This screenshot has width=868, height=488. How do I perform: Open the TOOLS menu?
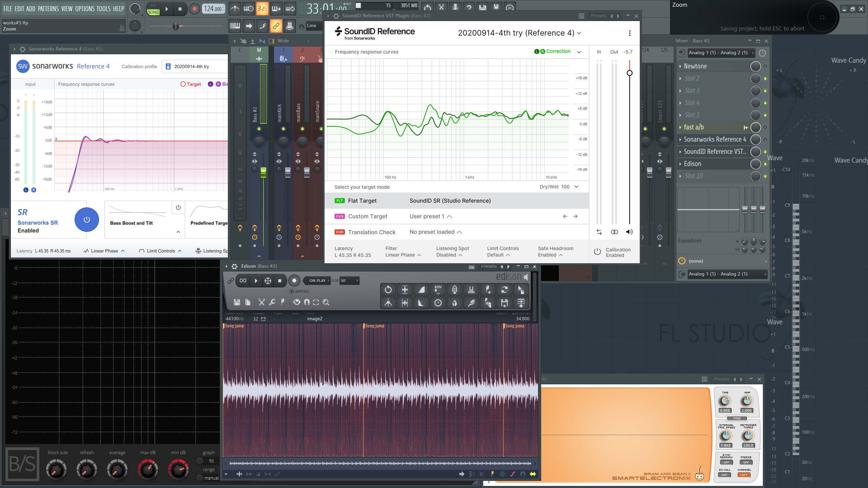103,9
